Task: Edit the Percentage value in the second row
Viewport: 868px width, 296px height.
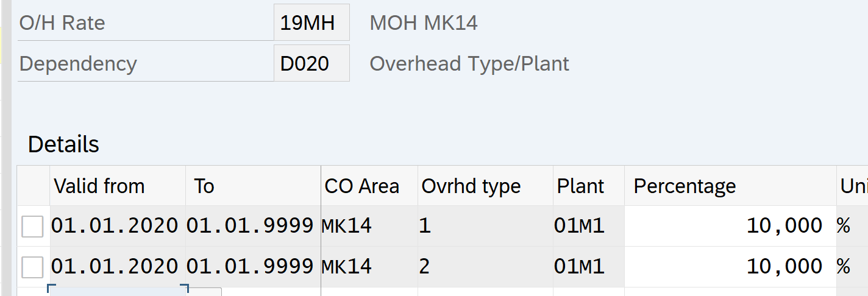Action: pyautogui.click(x=729, y=267)
